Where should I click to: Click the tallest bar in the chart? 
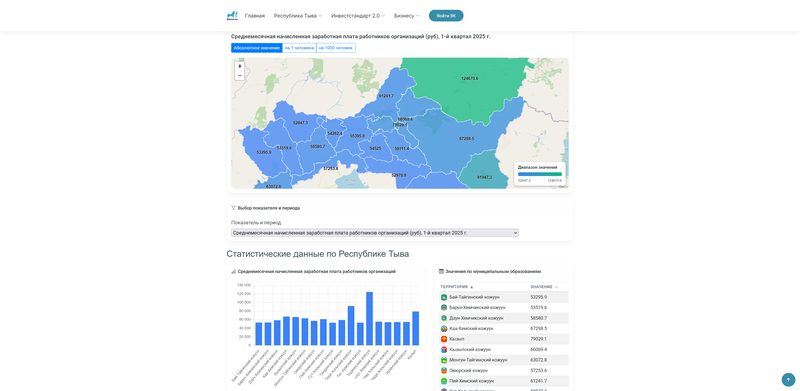(x=370, y=319)
